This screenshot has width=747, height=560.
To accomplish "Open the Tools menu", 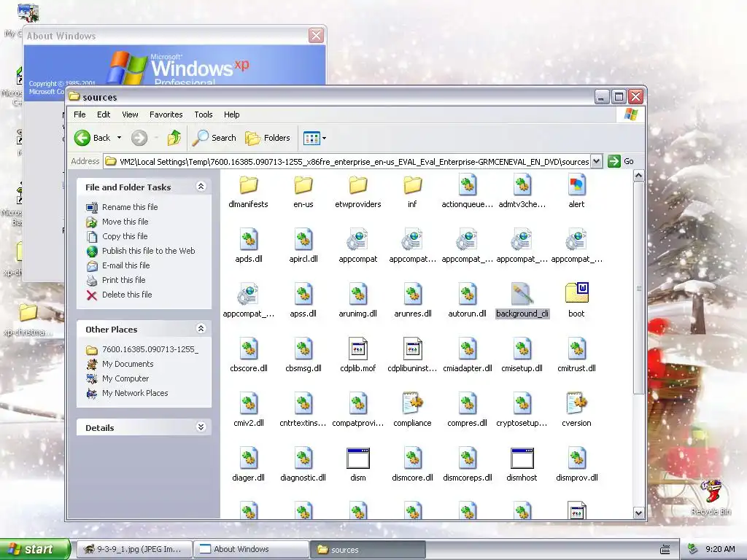I will pos(204,114).
